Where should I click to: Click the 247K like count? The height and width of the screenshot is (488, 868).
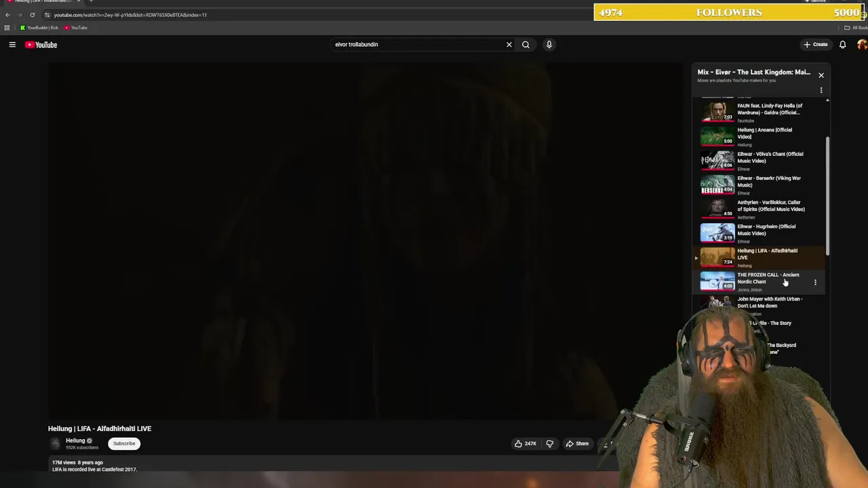(530, 444)
